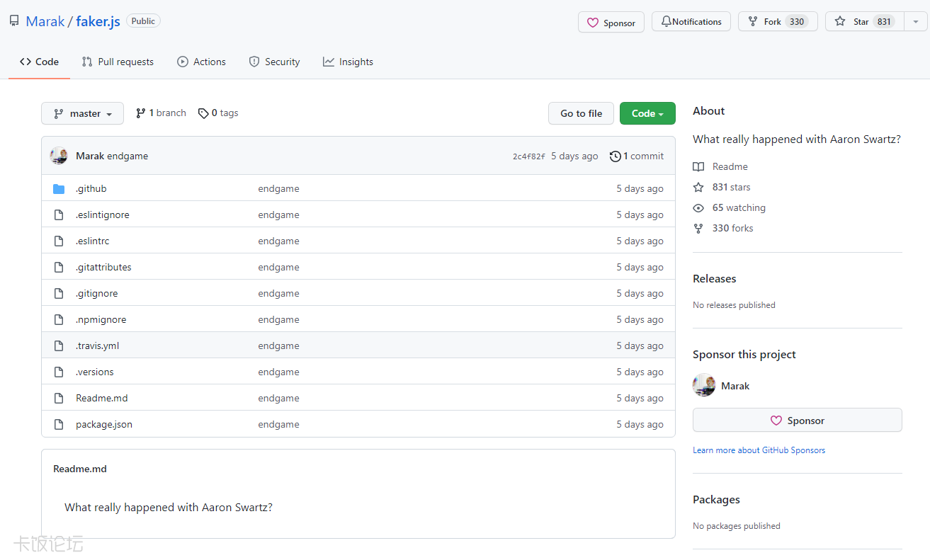The image size is (930, 560).
Task: Click the star icon beside 831 stars
Action: (698, 188)
